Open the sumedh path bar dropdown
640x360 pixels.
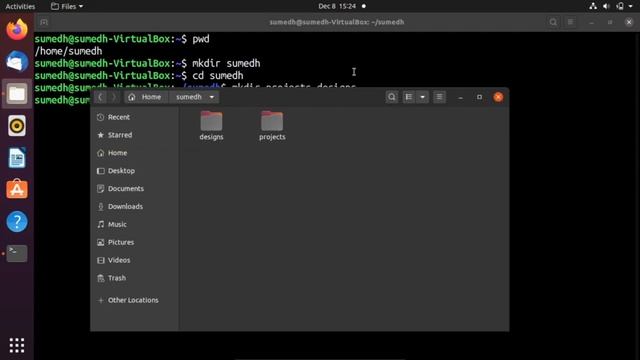point(211,97)
